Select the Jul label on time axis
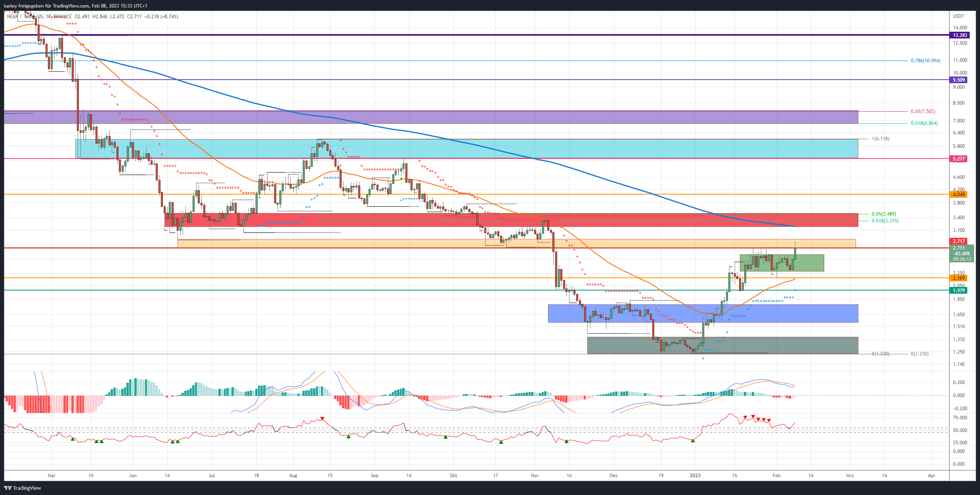 coord(212,476)
